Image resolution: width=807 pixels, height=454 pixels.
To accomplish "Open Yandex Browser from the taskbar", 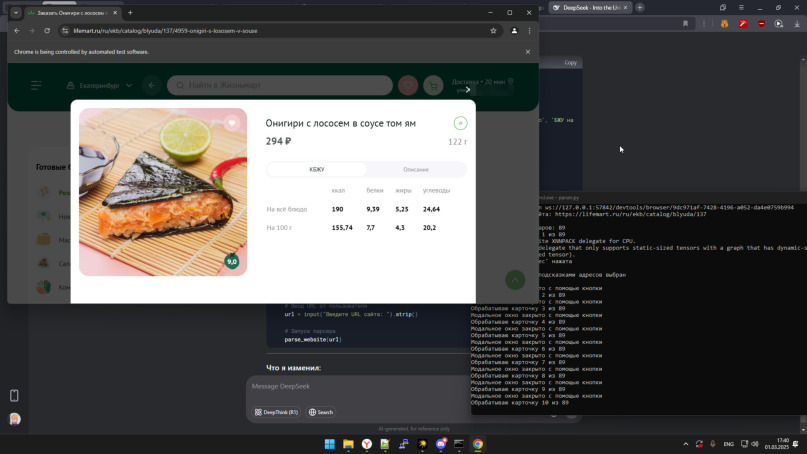I will tap(366, 444).
